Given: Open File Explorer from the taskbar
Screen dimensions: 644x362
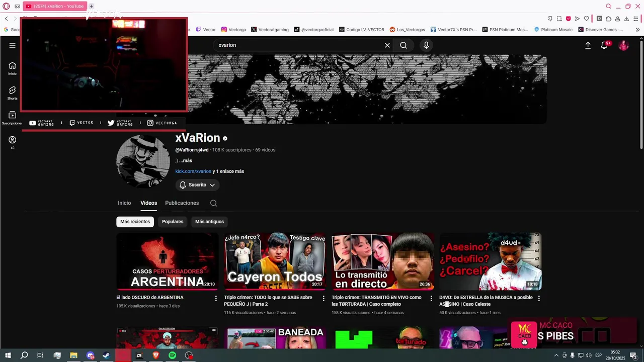Looking at the screenshot, I should pos(73,355).
